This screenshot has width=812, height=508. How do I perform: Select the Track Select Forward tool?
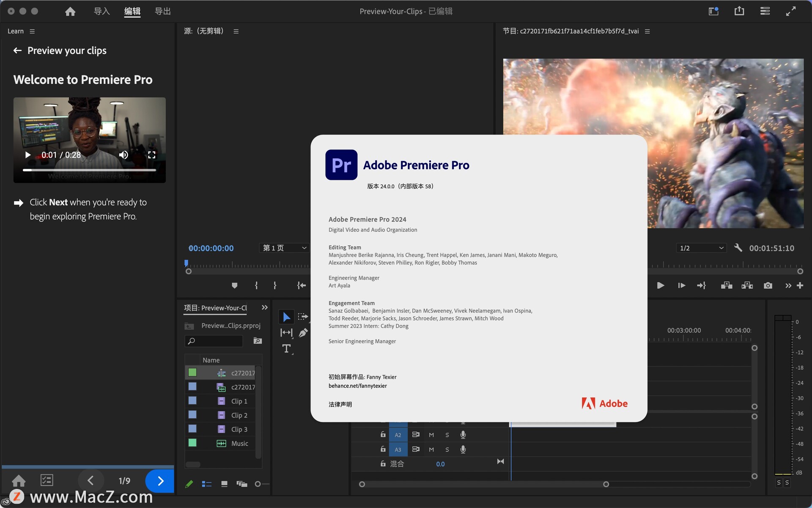[x=303, y=317]
